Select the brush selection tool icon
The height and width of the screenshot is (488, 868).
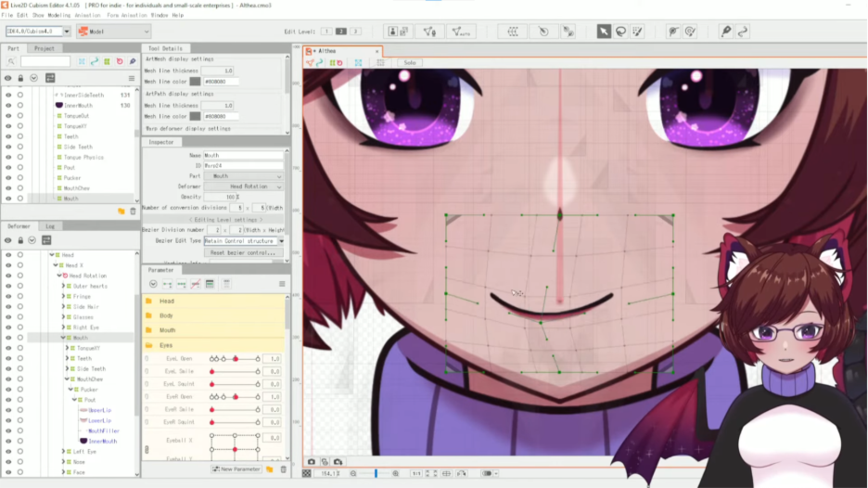tap(637, 32)
